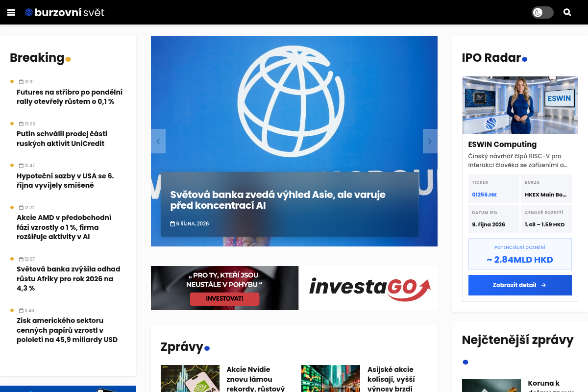Click the ESWIN Computing title
588x392 pixels.
[502, 145]
